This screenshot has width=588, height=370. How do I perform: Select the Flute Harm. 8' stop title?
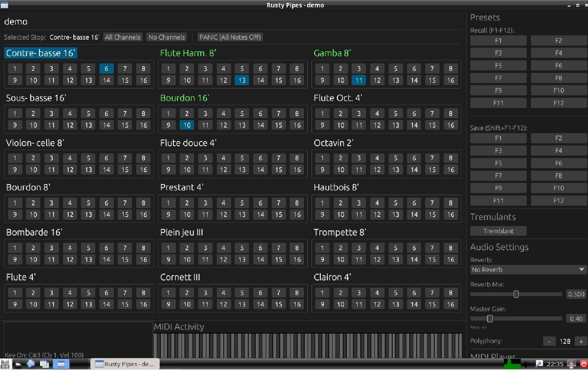click(188, 53)
